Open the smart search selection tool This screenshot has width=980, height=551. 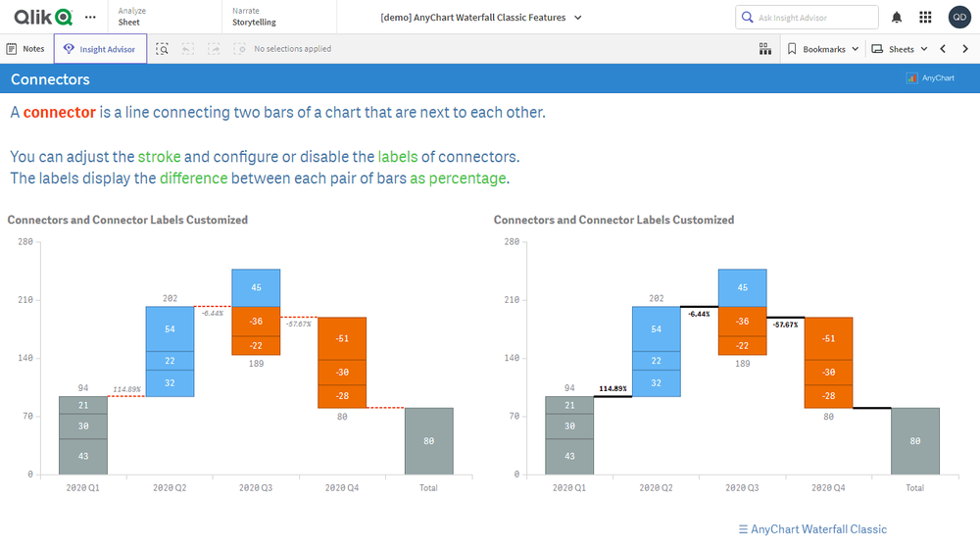tap(162, 49)
